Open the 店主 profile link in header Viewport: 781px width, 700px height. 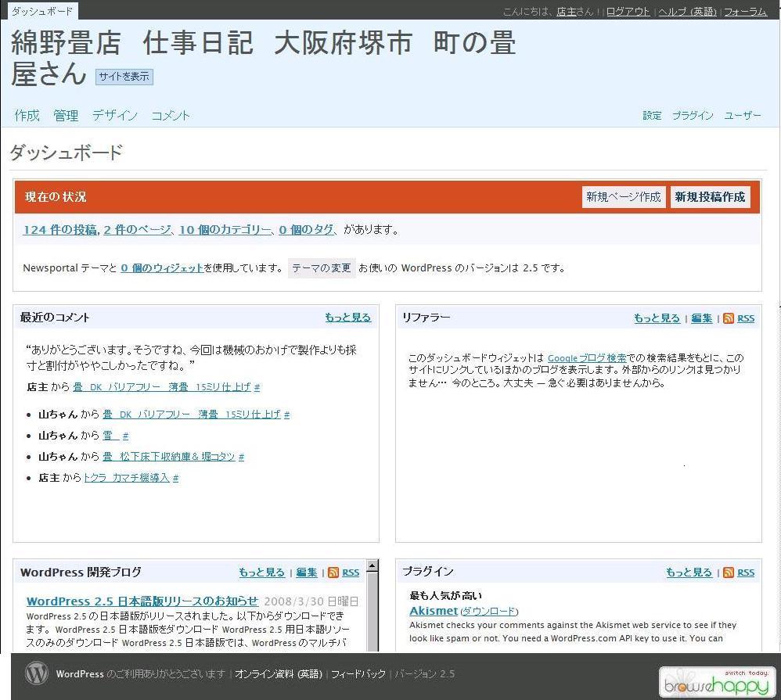pyautogui.click(x=567, y=12)
